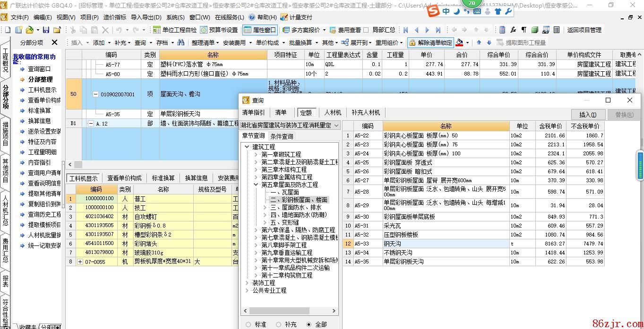Image resolution: width=644 pixels, height=329 pixels.
Task: Click the fill color paint bucket swatch
Action: (x=459, y=42)
